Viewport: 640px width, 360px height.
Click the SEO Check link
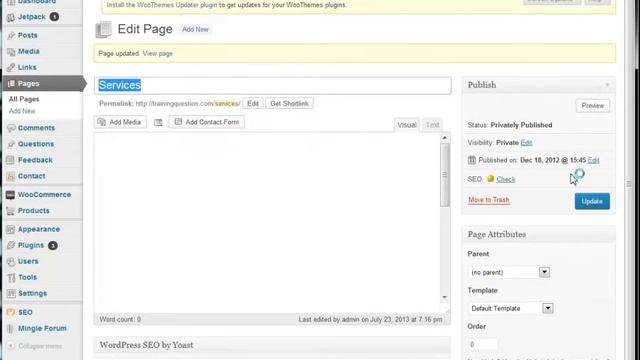pyautogui.click(x=505, y=179)
